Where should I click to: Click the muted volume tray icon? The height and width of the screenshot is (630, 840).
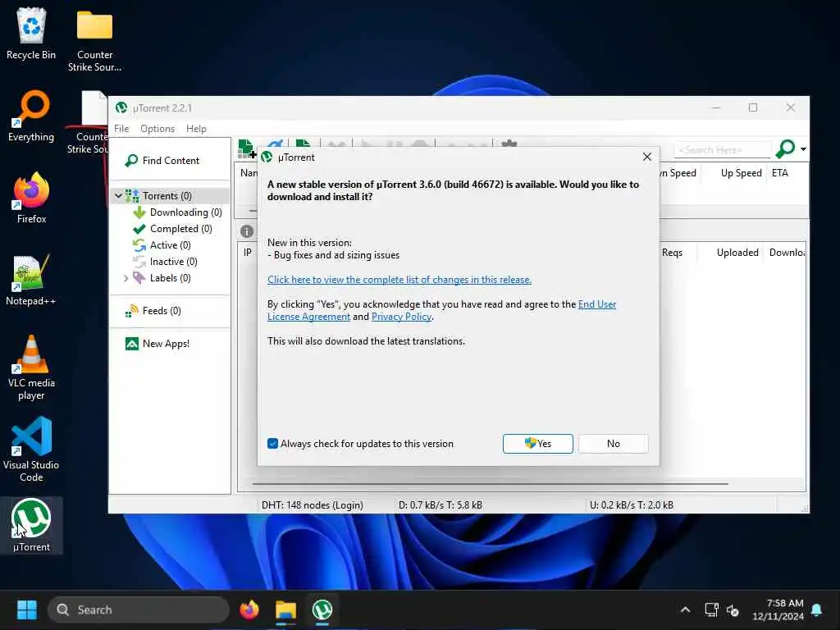tap(733, 609)
